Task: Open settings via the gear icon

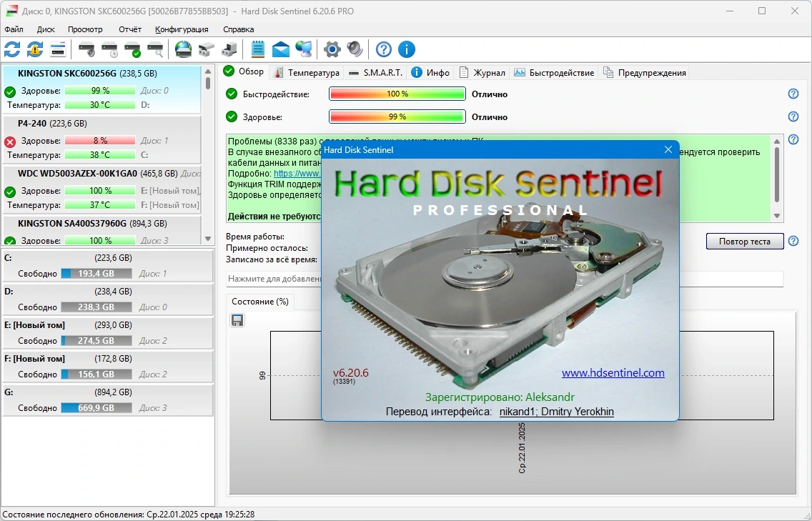Action: (332, 50)
